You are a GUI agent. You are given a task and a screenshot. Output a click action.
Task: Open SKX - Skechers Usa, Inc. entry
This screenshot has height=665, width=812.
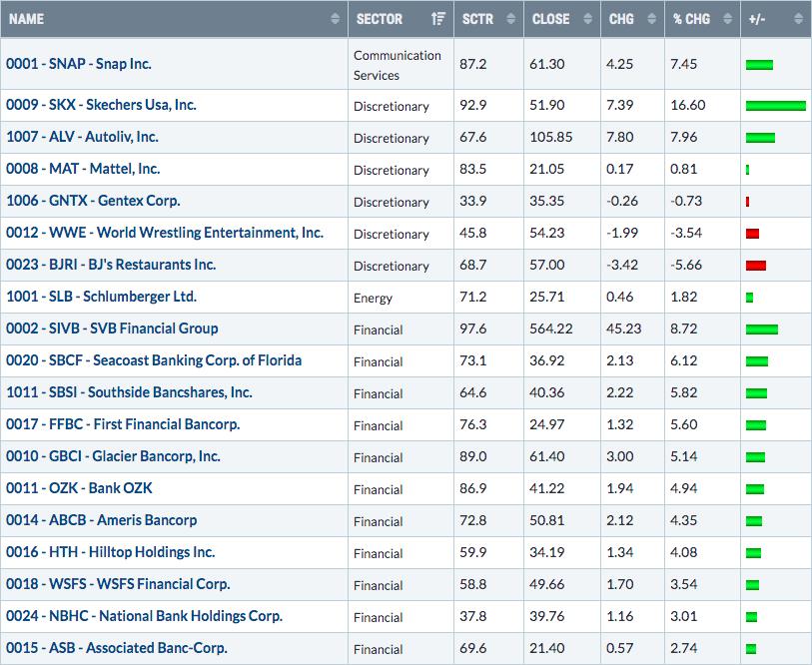click(x=101, y=105)
